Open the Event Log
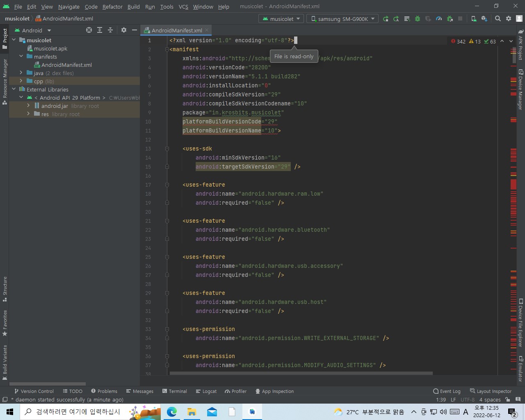Screen dimensions: 525x420 tap(447, 391)
